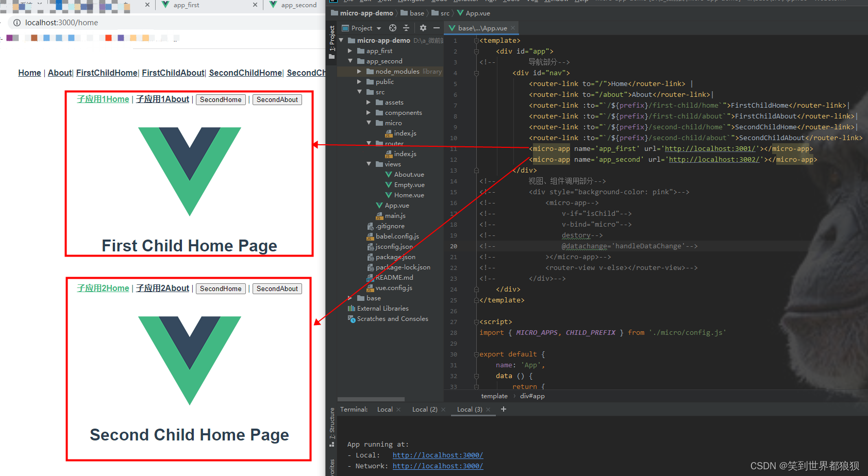Click base in the navigation breadcrumb

coord(417,13)
